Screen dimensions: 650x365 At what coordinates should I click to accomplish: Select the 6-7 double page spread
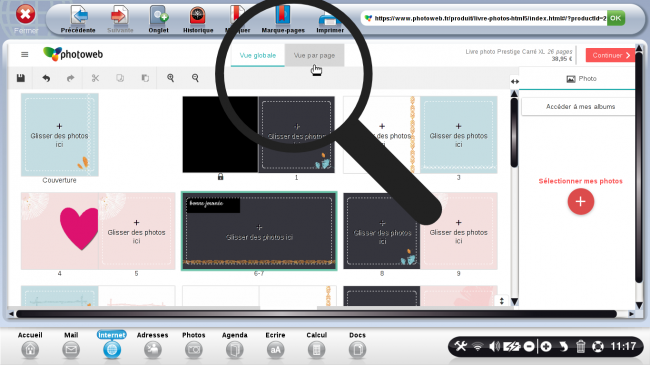coord(259,231)
